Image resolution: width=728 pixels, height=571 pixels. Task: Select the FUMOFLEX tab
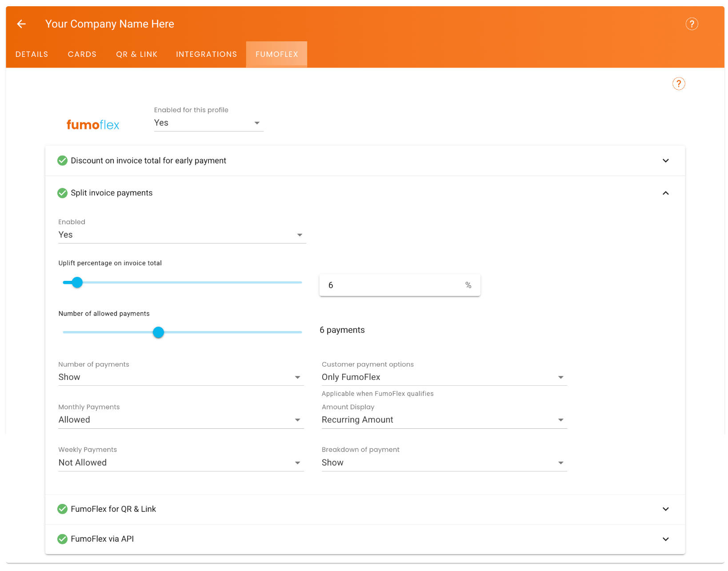coord(277,54)
